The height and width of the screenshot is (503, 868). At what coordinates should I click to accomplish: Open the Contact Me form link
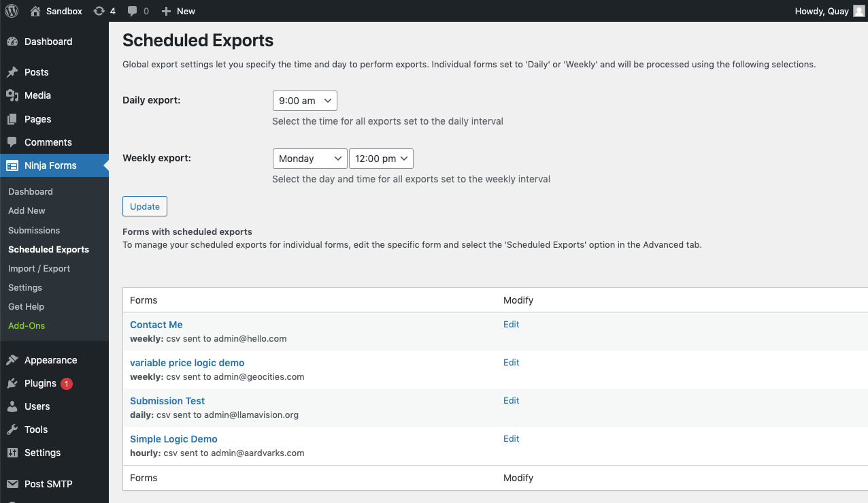[156, 325]
